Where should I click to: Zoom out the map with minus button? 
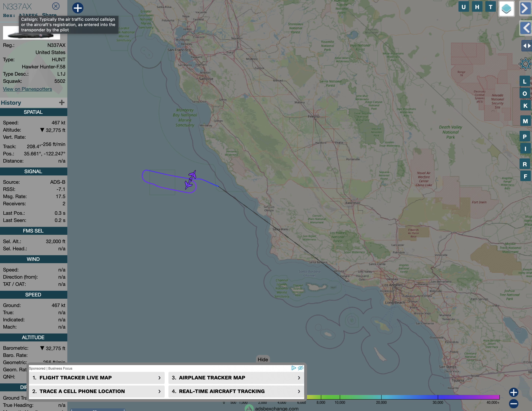pyautogui.click(x=513, y=404)
